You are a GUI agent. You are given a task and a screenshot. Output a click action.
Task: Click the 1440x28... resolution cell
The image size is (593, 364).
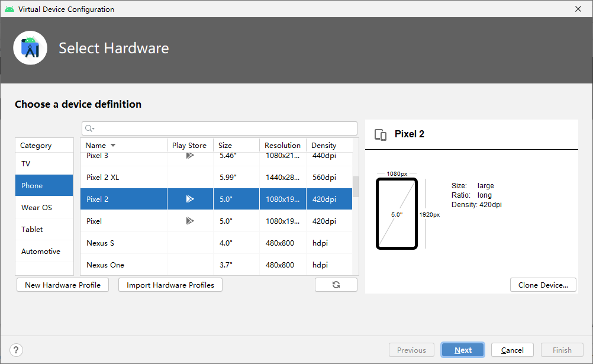[282, 177]
